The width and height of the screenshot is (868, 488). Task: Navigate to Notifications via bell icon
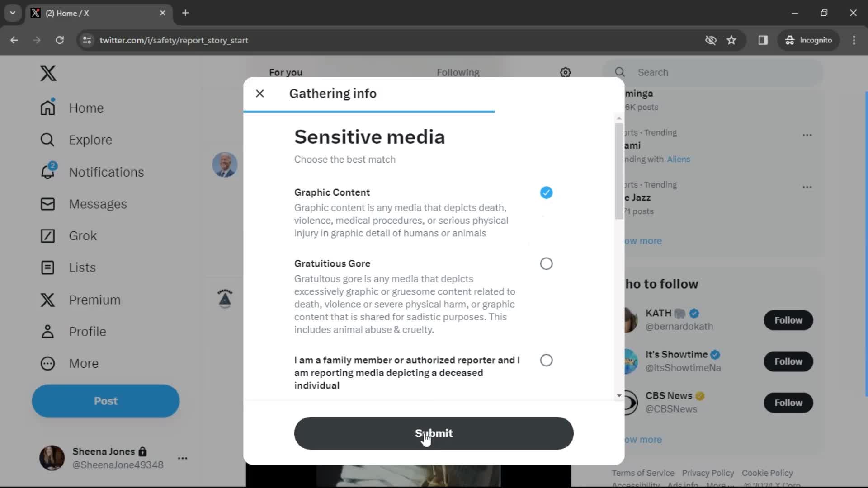47,172
